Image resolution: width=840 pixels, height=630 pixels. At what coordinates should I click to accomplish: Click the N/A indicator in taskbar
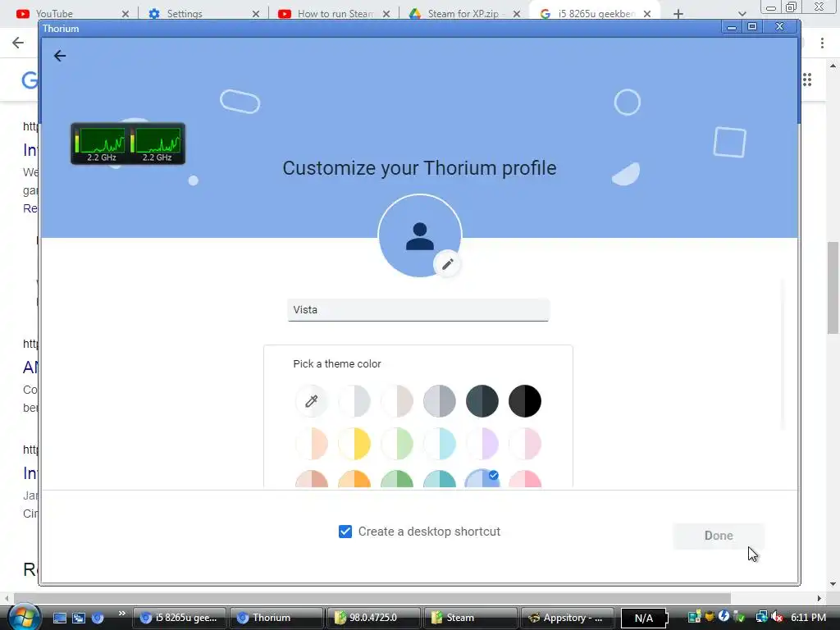pos(643,619)
